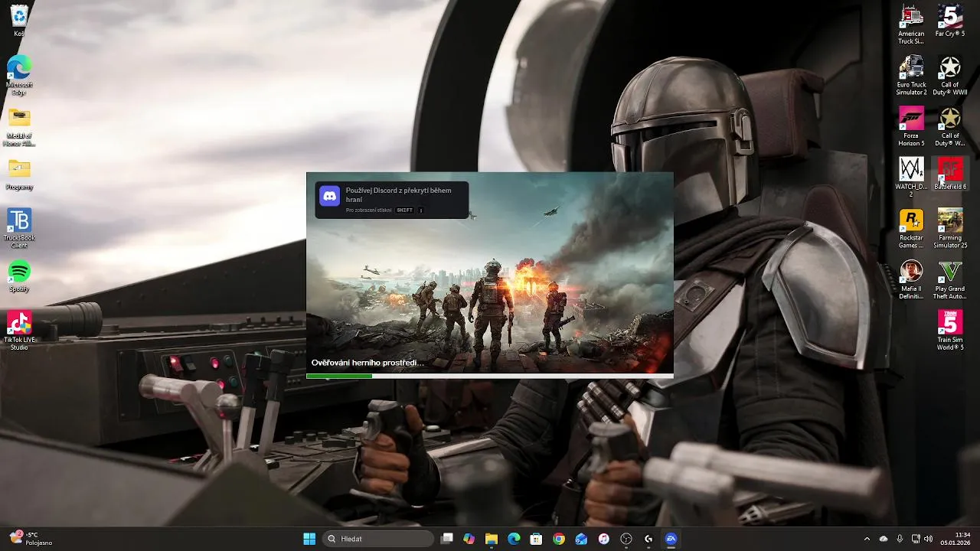This screenshot has height=551, width=980.
Task: Open TikTok LIVE Studio desktop icon
Action: (x=19, y=331)
